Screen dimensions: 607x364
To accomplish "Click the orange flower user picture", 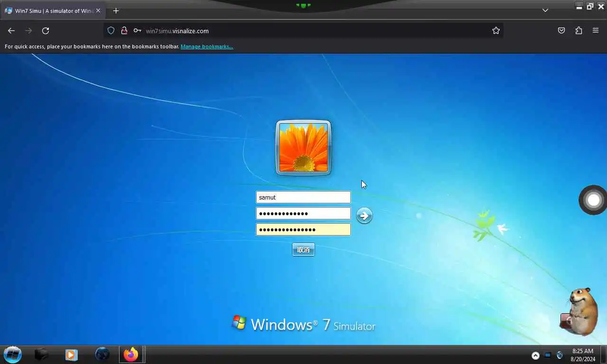I will (303, 148).
